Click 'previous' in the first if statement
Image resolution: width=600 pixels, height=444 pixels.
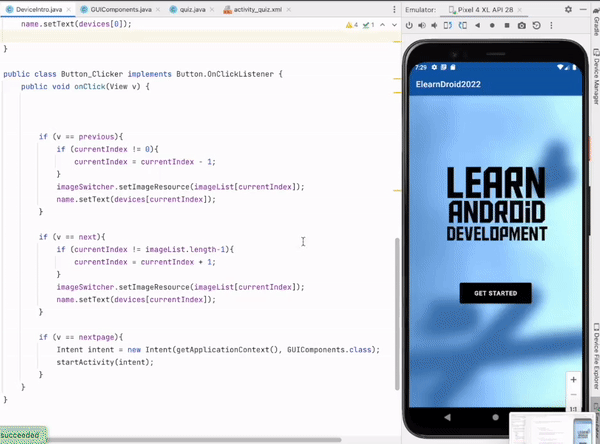(x=96, y=137)
